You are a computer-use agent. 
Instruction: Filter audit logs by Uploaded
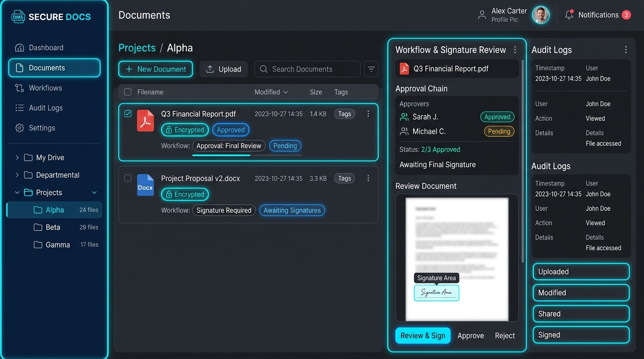coord(581,272)
